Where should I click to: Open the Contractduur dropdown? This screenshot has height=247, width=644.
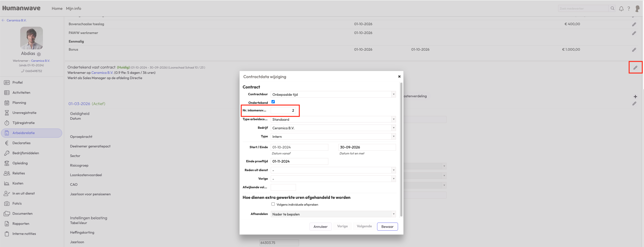coord(333,95)
